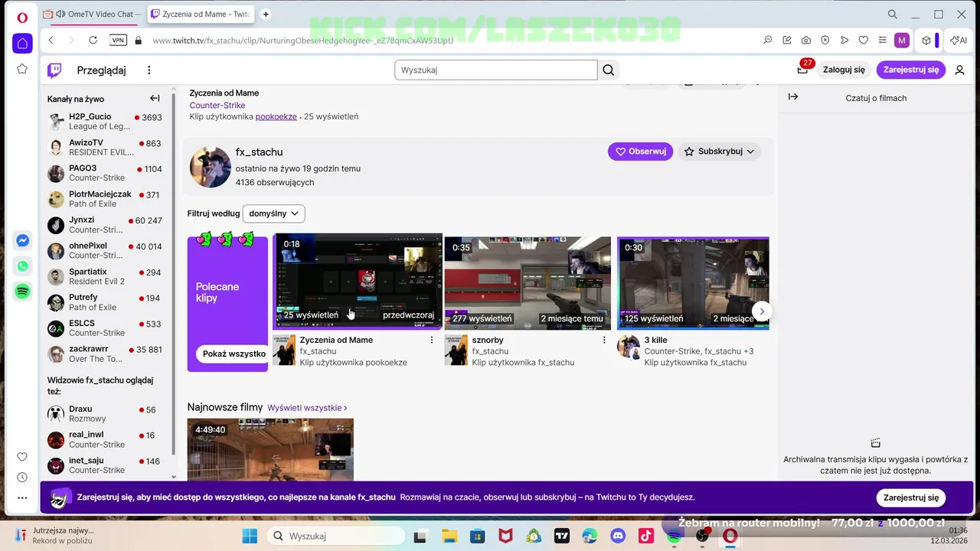Open Draxu channel in sidebar
Screen dimensions: 980x551
105,414
